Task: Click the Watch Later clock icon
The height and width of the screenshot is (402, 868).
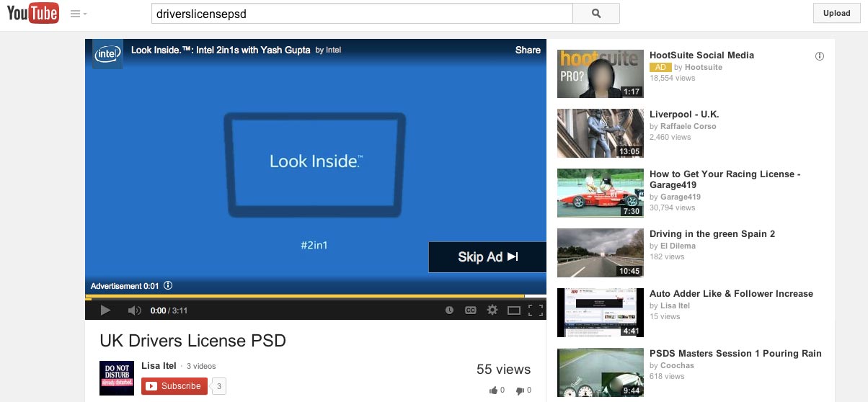Action: [x=449, y=311]
